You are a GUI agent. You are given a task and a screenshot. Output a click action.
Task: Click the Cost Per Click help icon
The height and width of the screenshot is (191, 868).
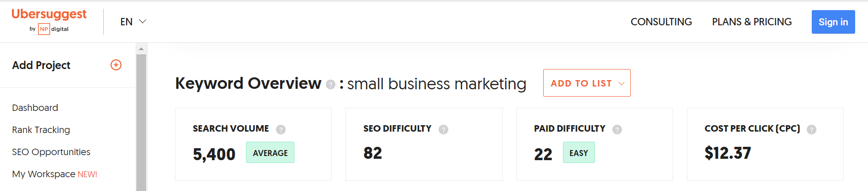pyautogui.click(x=811, y=129)
